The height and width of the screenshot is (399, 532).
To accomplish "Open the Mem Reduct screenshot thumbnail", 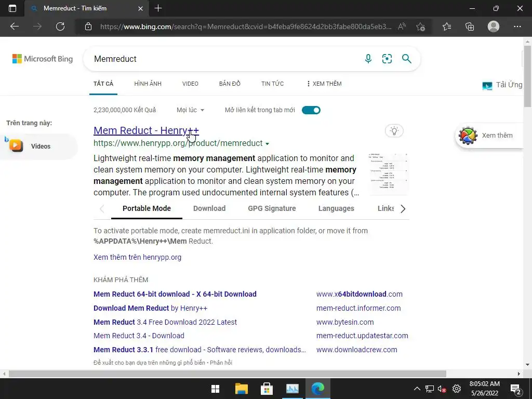I will point(389,174).
